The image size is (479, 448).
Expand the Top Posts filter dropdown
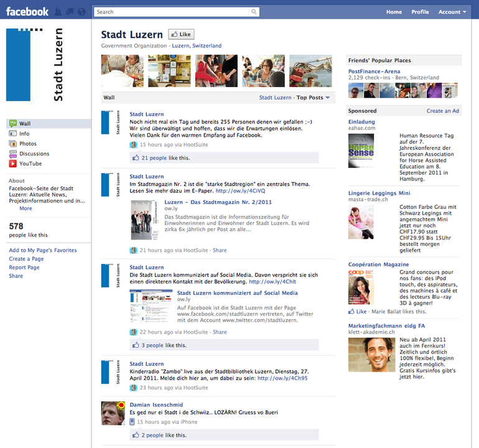tap(313, 98)
